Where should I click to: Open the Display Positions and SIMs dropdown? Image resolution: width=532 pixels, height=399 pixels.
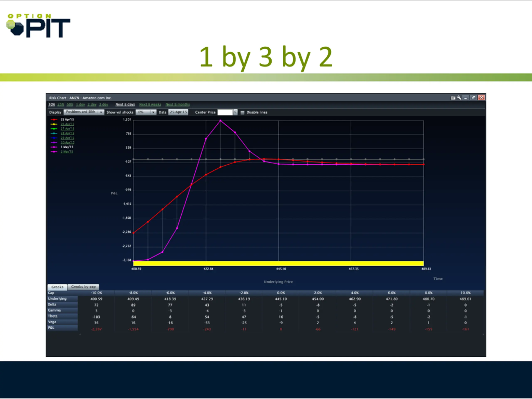coord(84,112)
